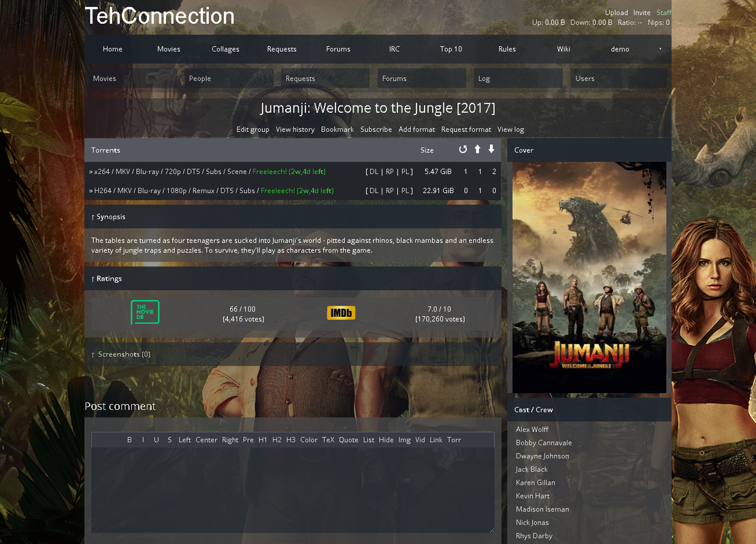Viewport: 756px width, 544px height.
Task: Open the Requests main menu item
Action: click(x=282, y=49)
